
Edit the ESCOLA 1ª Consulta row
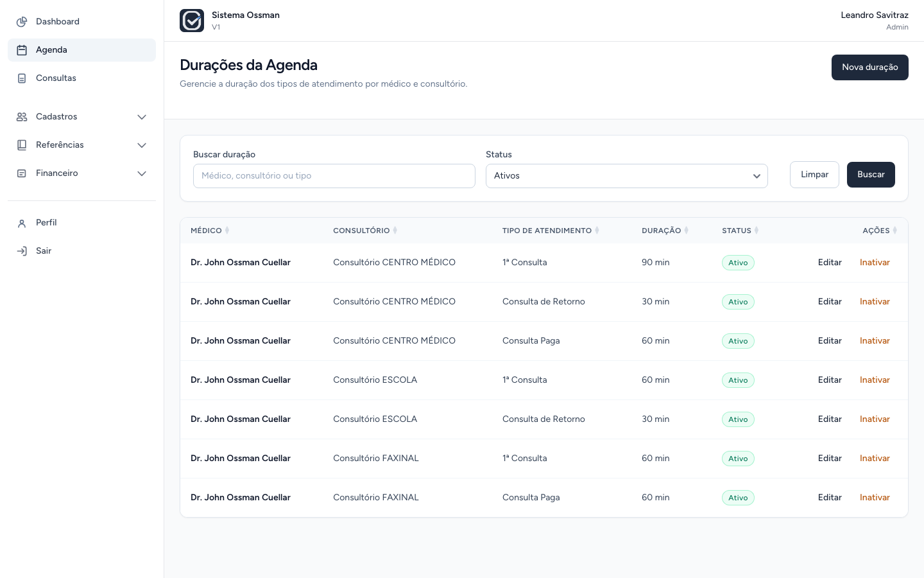pyautogui.click(x=830, y=380)
